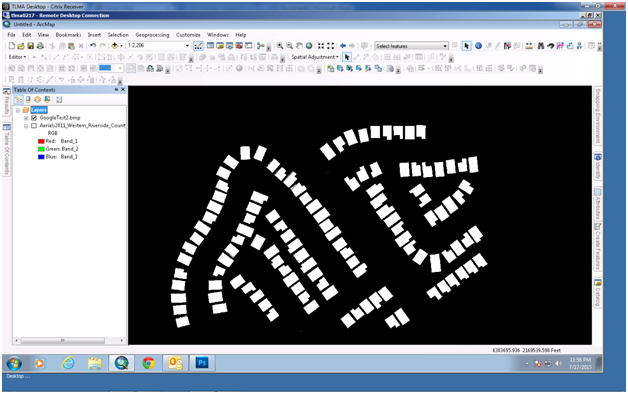Open the ModelBuilder window icon
Viewport: 628px width, 394px height.
click(260, 46)
